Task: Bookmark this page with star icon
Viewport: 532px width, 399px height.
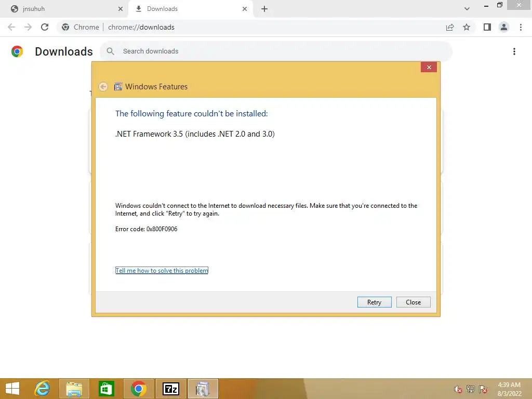Action: point(467,27)
